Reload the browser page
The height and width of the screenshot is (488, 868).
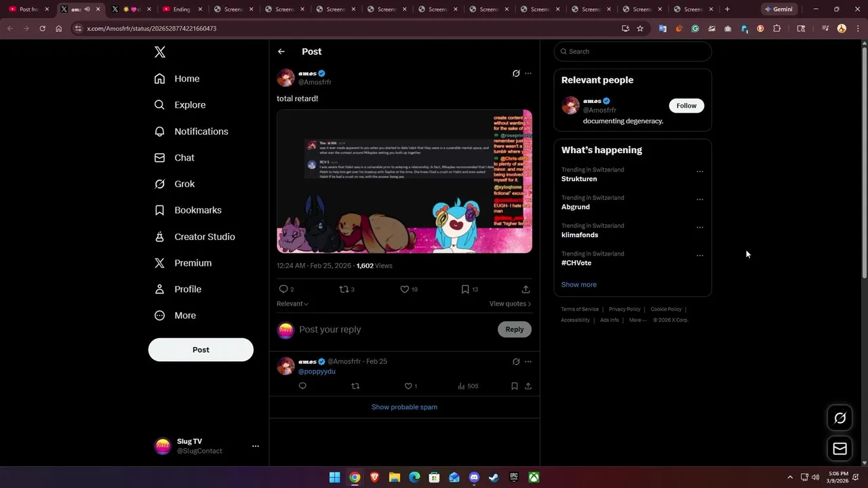[42, 28]
